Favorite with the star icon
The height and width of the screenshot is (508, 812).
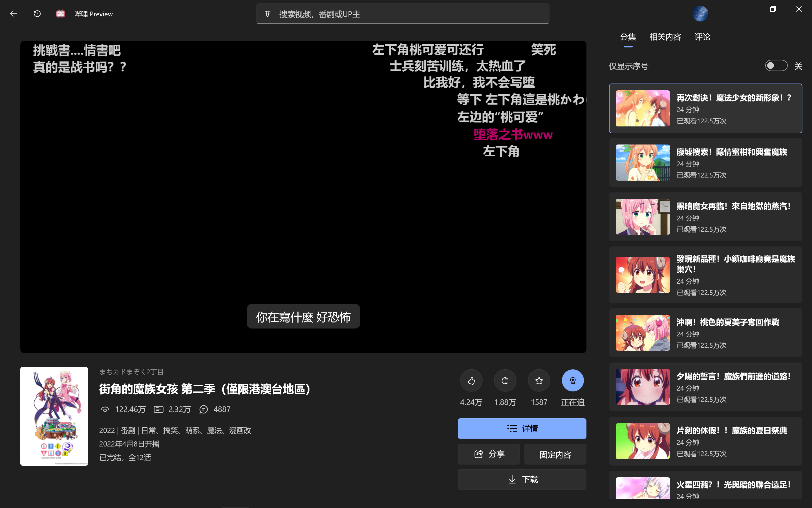point(539,380)
